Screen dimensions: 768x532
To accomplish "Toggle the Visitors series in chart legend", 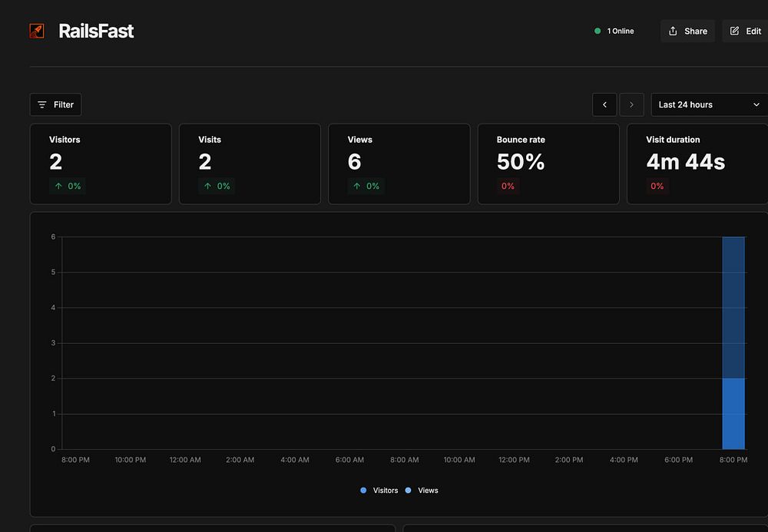I will (379, 491).
